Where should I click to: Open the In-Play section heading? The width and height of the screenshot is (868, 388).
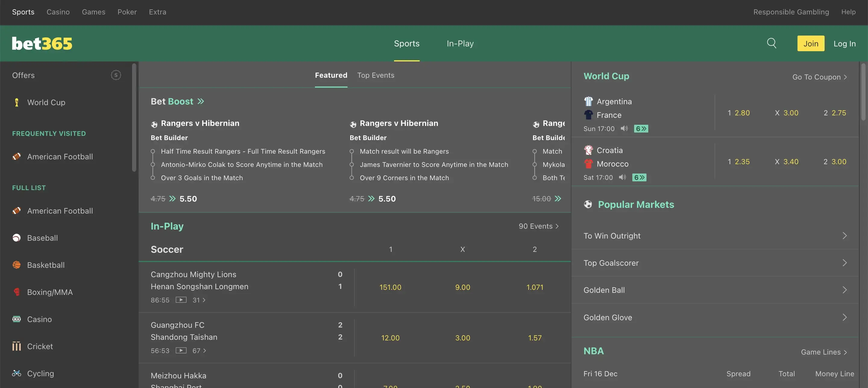pyautogui.click(x=167, y=226)
